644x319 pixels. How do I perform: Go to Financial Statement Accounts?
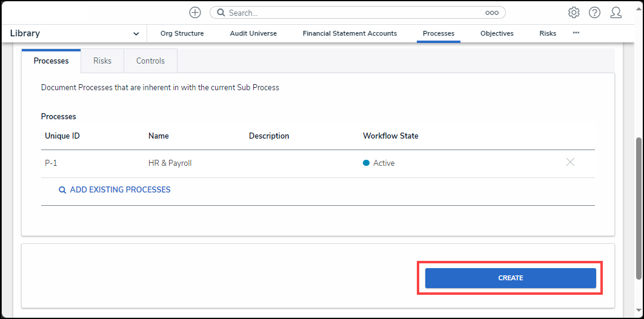[350, 34]
